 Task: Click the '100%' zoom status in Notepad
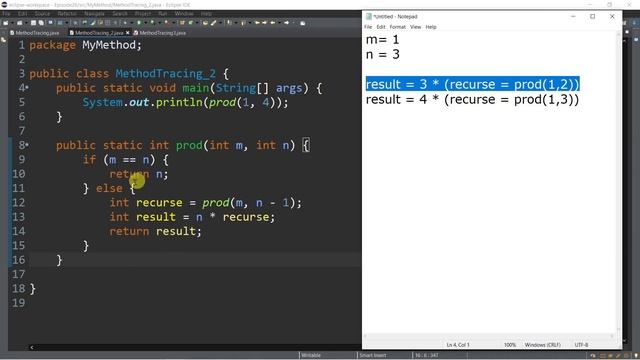509,345
